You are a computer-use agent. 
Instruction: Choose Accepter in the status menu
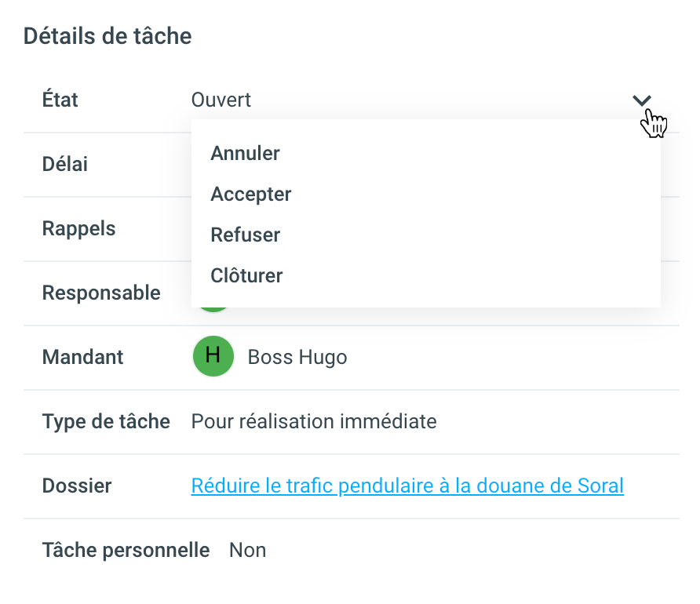click(x=251, y=195)
